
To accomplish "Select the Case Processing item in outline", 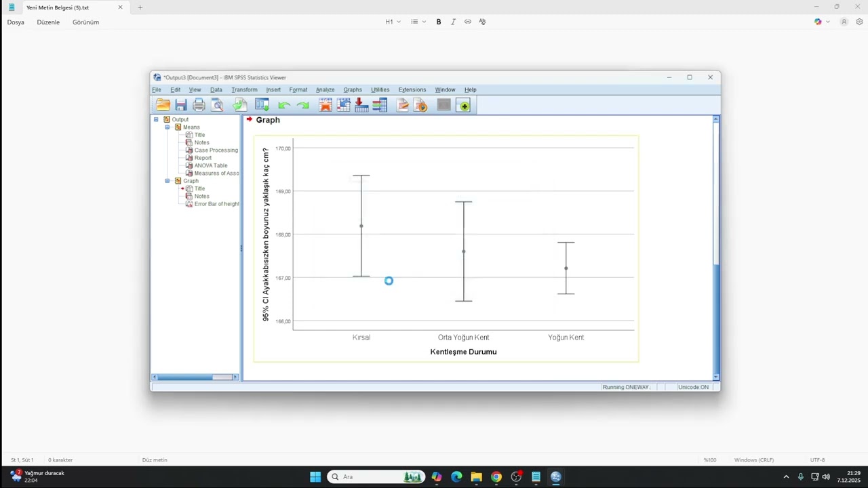I will pos(212,150).
